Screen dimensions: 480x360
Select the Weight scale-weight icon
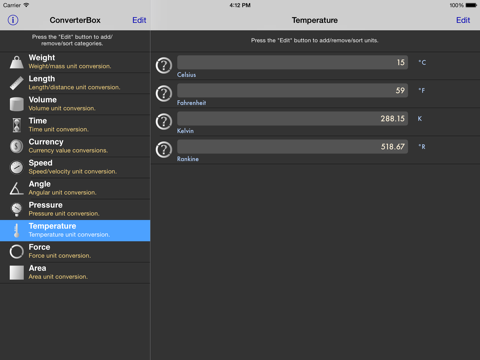point(17,62)
